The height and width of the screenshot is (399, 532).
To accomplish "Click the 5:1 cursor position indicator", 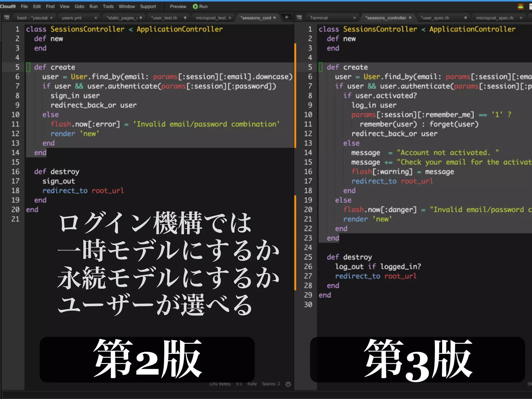I will [239, 384].
